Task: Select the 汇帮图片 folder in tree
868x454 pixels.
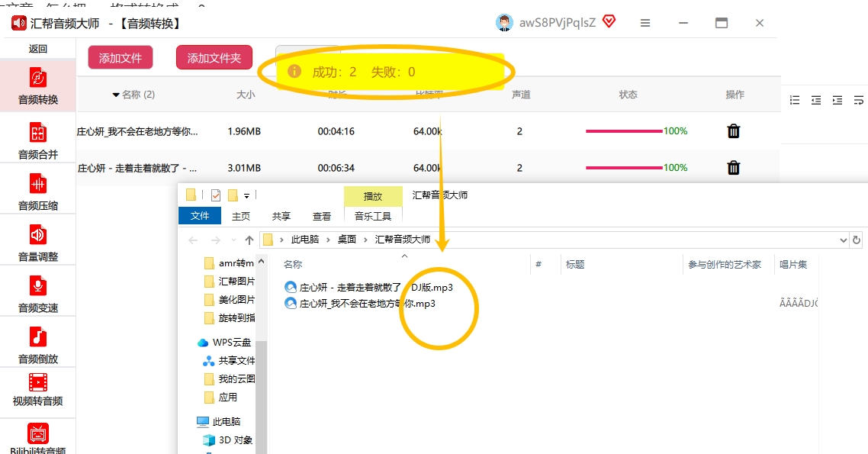Action: tap(229, 282)
